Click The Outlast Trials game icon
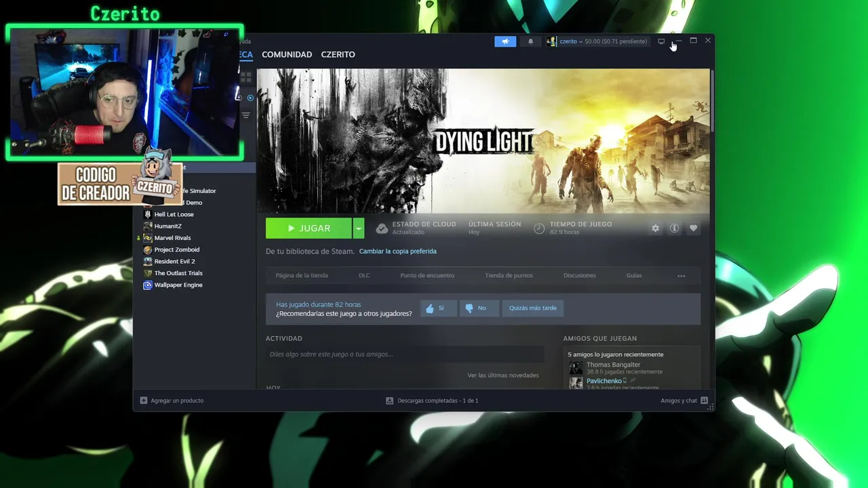868x488 pixels. pyautogui.click(x=148, y=273)
